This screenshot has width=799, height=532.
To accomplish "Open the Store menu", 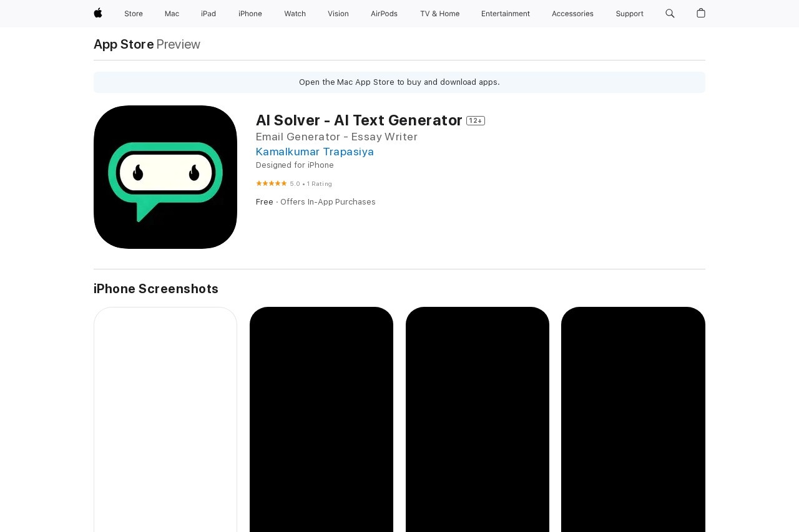I will [x=134, y=14].
